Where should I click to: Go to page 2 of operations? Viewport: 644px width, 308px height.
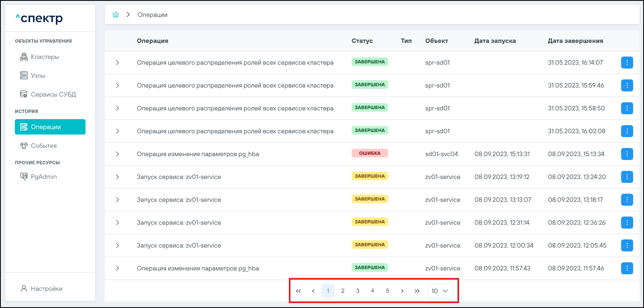(343, 291)
